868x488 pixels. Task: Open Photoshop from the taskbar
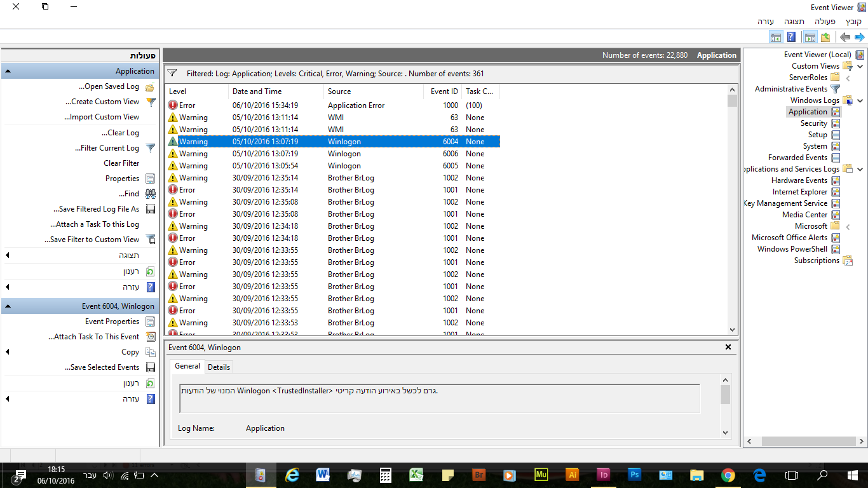click(x=634, y=475)
